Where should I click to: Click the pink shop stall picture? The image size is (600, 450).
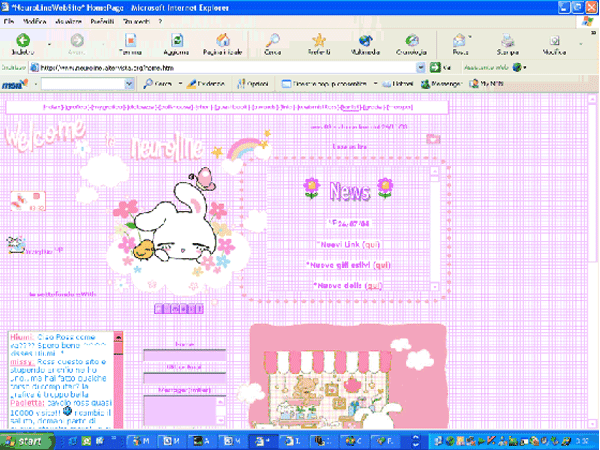[x=348, y=377]
